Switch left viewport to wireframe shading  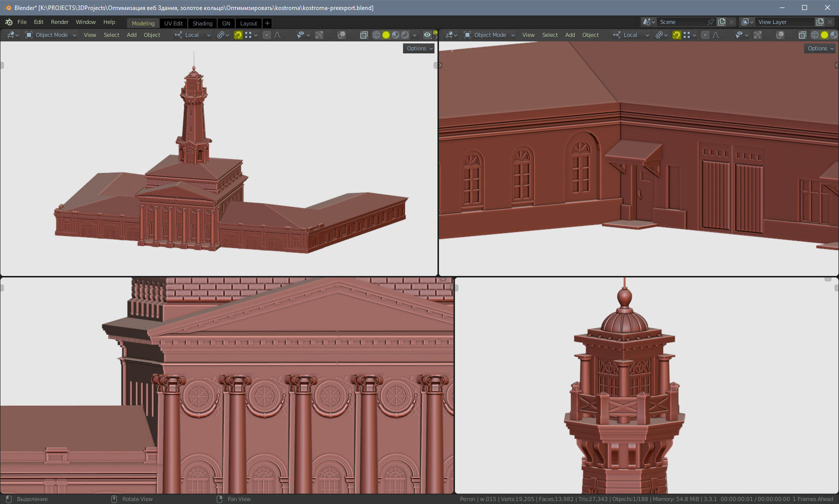377,35
